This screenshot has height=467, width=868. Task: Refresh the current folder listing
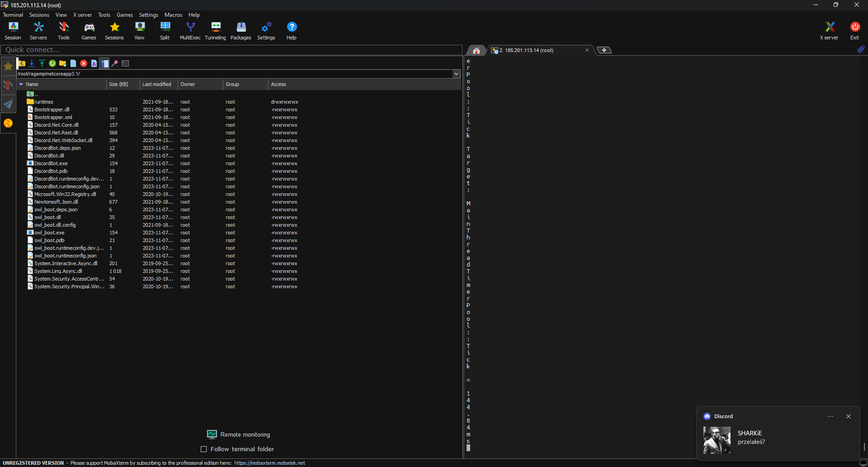tap(52, 63)
